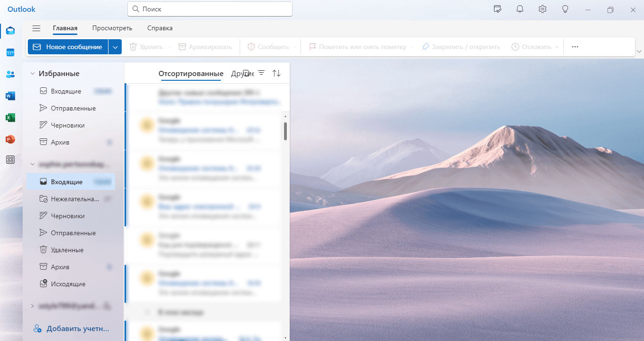Click the lightbulb tips icon
The width and height of the screenshot is (644, 341).
tap(565, 9)
